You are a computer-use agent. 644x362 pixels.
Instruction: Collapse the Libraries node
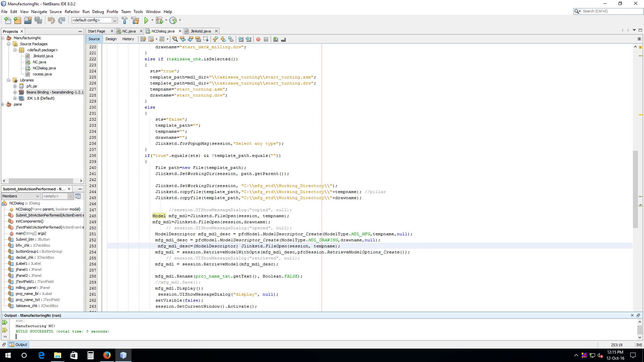coord(9,80)
